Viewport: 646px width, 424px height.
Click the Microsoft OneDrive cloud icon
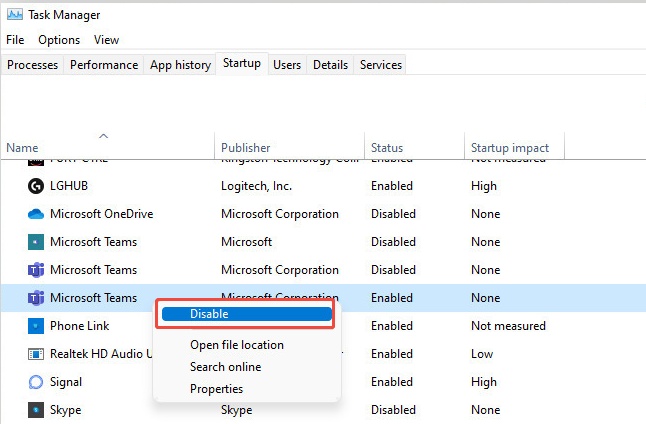pyautogui.click(x=36, y=214)
